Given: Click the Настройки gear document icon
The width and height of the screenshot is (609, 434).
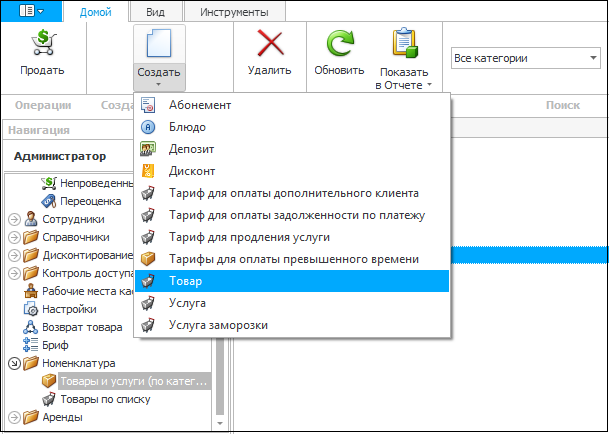Looking at the screenshot, I should 31,309.
